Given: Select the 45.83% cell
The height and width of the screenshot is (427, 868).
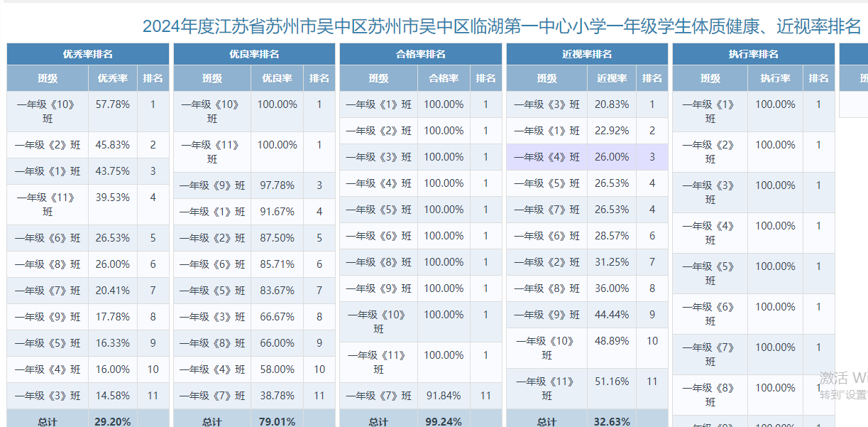Looking at the screenshot, I should [x=113, y=145].
